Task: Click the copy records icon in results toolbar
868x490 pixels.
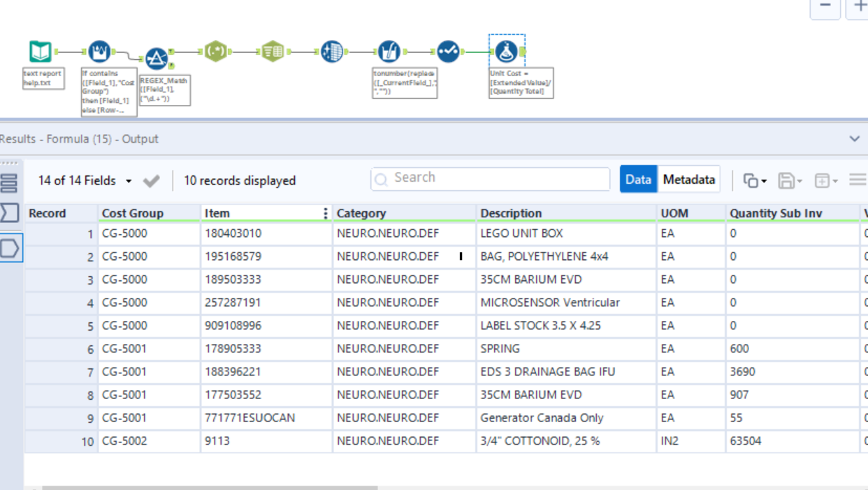Action: [x=752, y=179]
